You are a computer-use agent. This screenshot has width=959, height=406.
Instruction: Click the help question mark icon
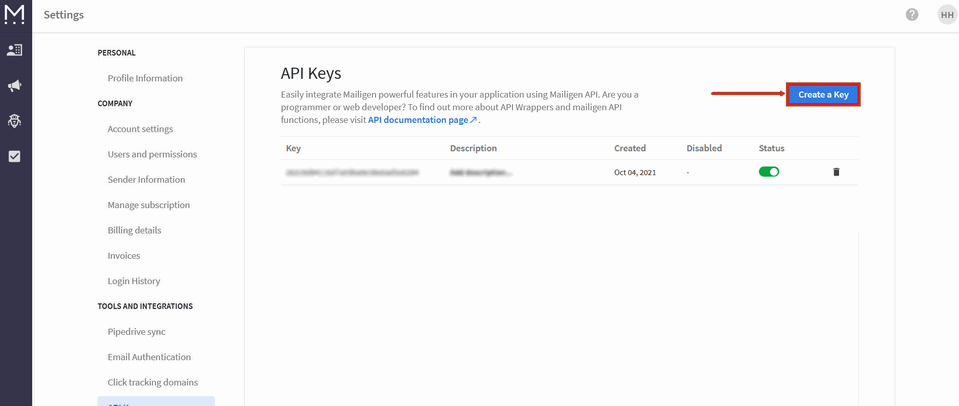pos(912,15)
